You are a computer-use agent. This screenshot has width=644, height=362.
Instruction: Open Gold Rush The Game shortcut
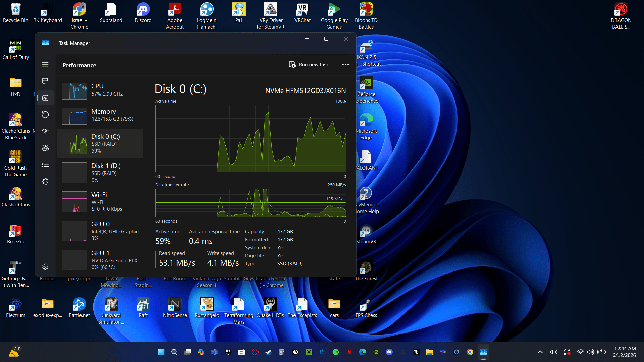[x=16, y=164]
